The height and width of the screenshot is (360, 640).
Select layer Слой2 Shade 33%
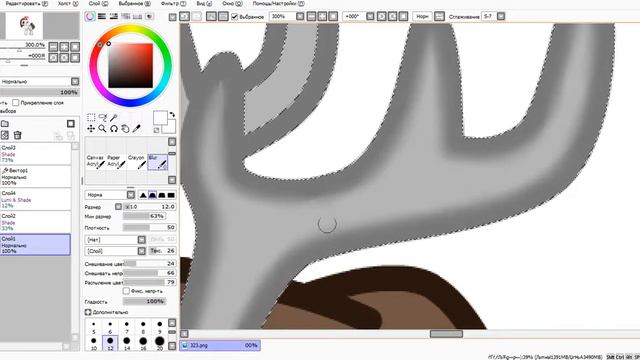pyautogui.click(x=36, y=222)
